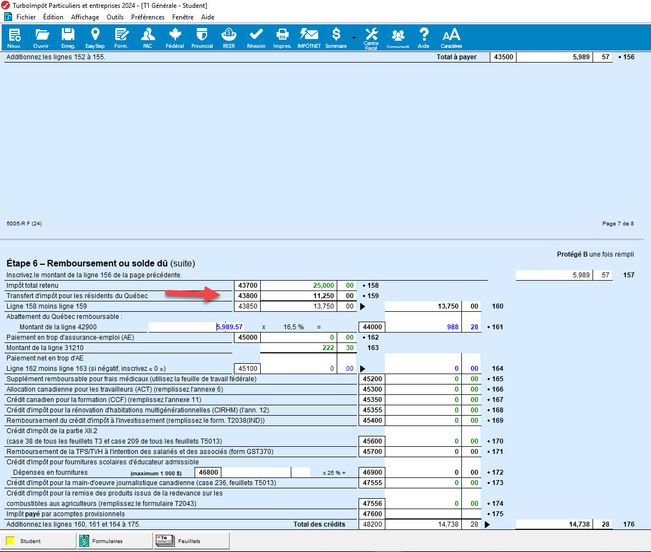The width and height of the screenshot is (651, 552).
Task: Click the 'Total des crédits' label
Action: coord(319,524)
